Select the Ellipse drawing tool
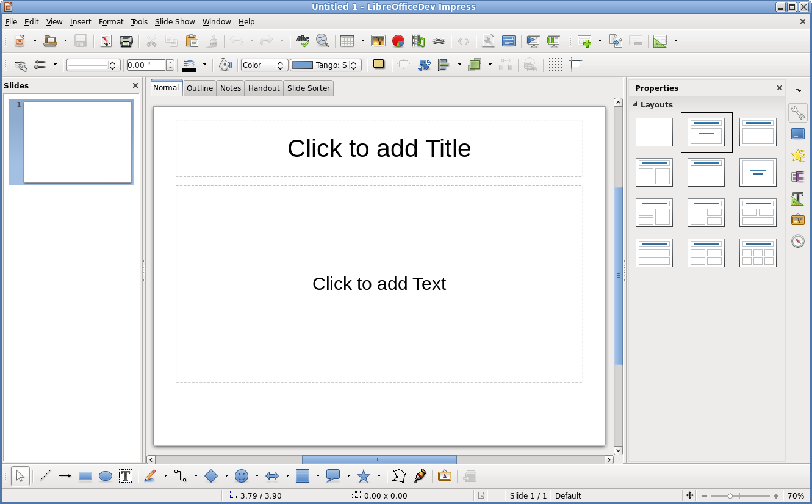This screenshot has width=812, height=504. (x=106, y=477)
